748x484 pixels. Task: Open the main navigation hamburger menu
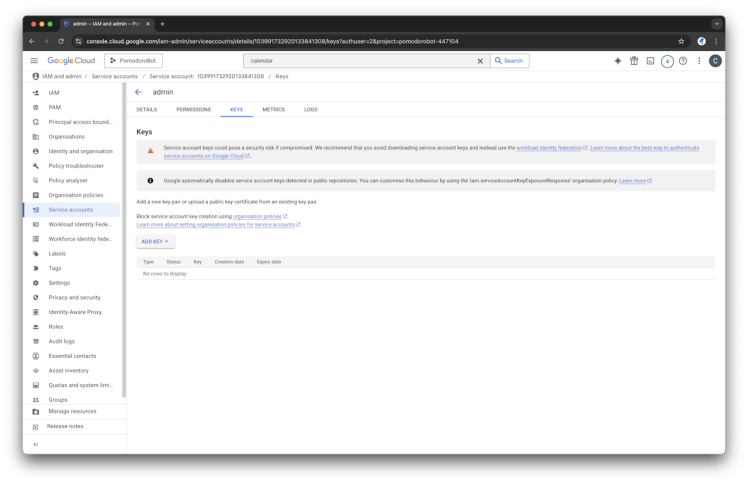pos(34,61)
